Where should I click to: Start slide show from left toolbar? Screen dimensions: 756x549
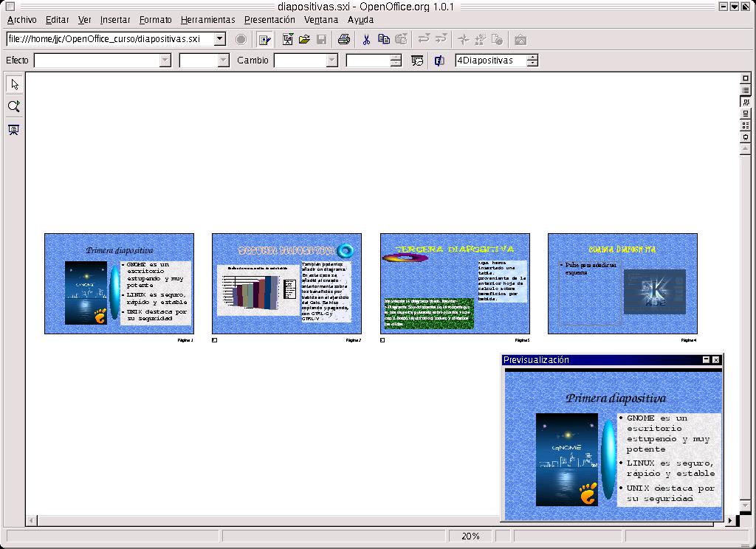click(x=14, y=130)
